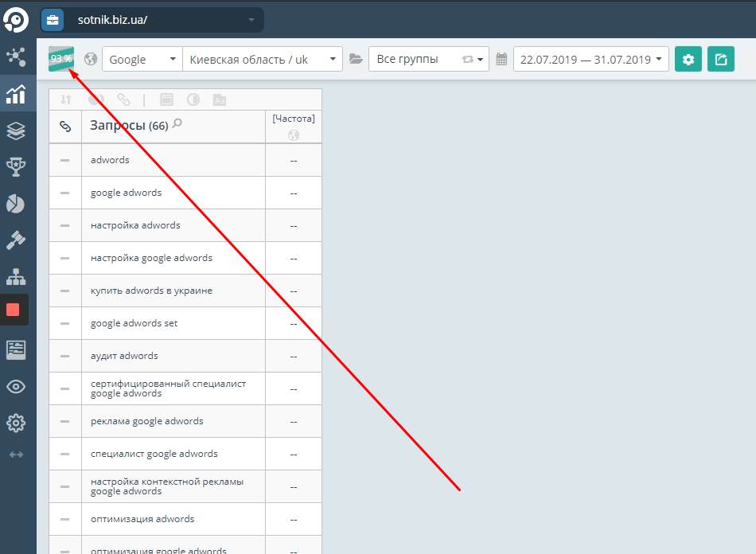
Task: Open the Все группы dropdown
Action: pos(429,59)
